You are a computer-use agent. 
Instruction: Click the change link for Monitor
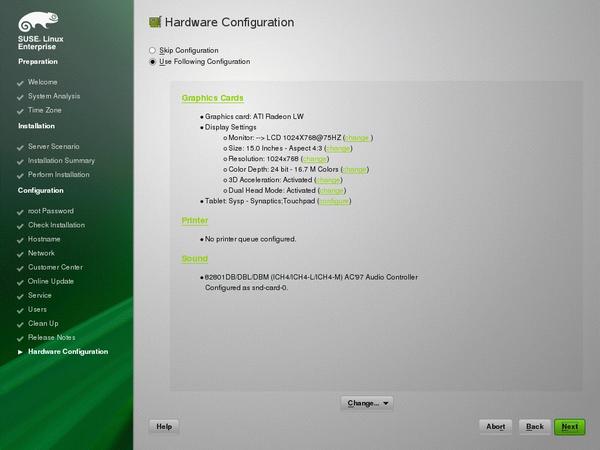pos(357,138)
